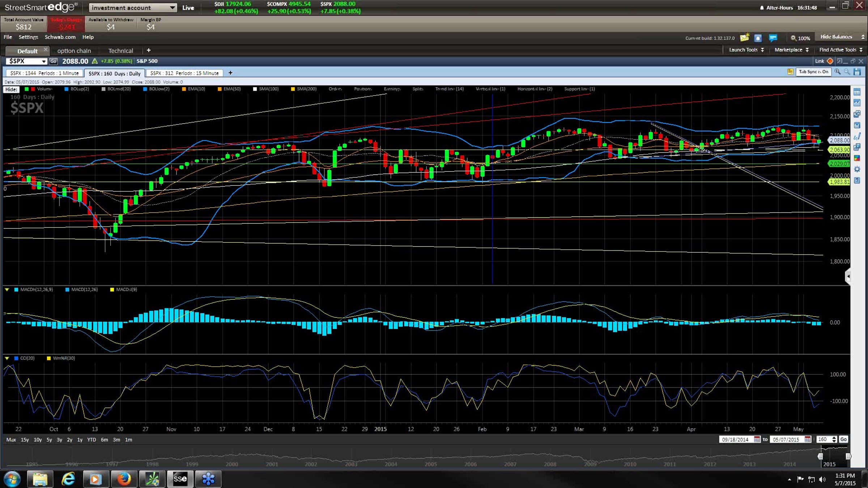Expand the investment account dropdown

[172, 8]
